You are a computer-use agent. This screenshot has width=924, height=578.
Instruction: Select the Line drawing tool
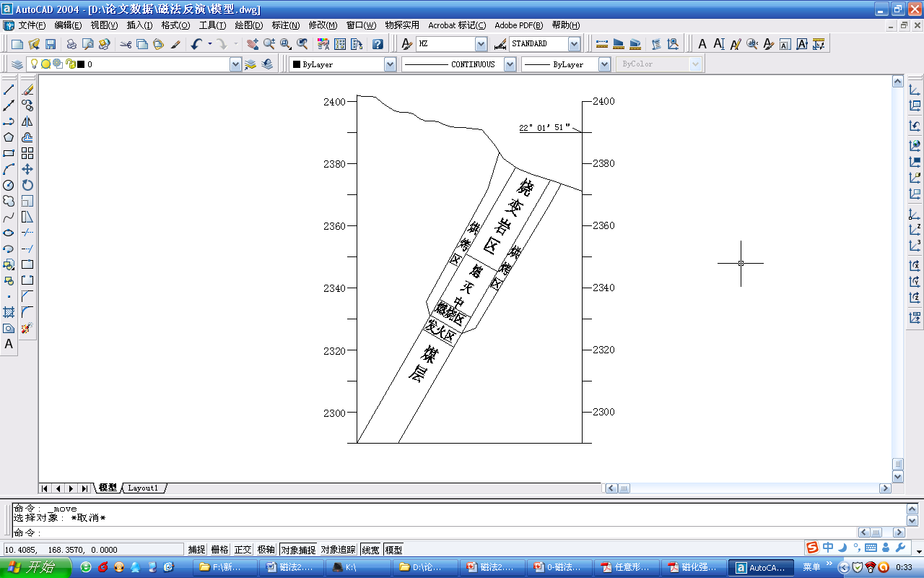(x=9, y=90)
